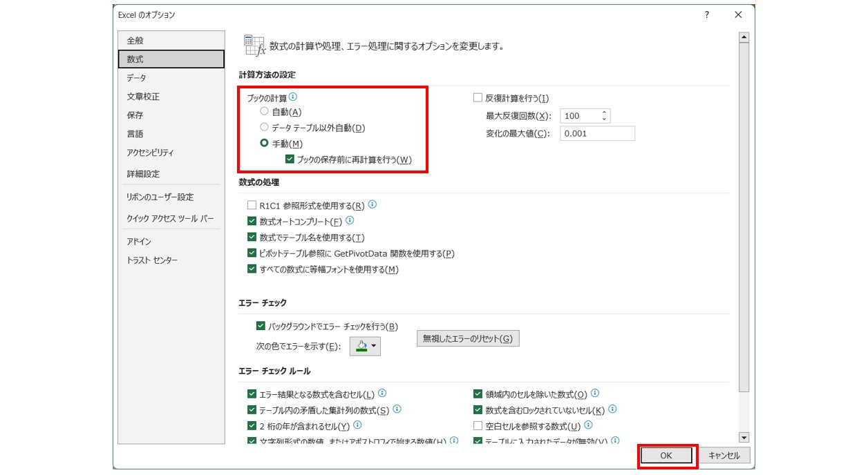The height and width of the screenshot is (475, 868).
Task: Click the scrollbar down arrow
Action: (x=744, y=437)
